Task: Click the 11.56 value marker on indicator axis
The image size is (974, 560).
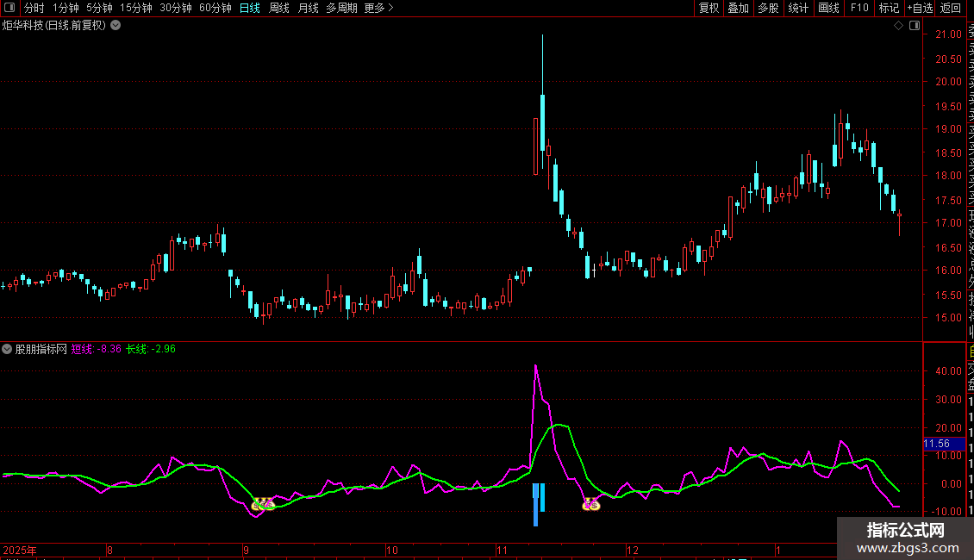Action: tap(944, 444)
